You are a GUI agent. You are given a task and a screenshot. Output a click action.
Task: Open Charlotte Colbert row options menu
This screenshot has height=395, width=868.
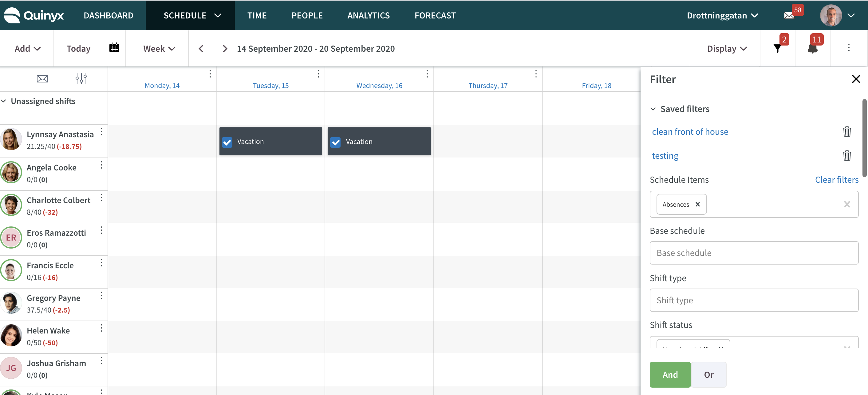(x=101, y=198)
